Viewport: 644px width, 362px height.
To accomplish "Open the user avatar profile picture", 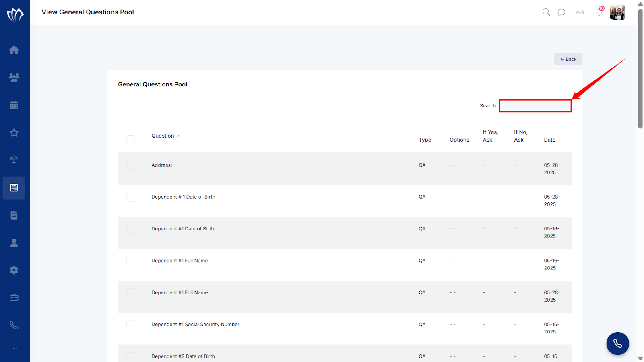I will (x=617, y=12).
